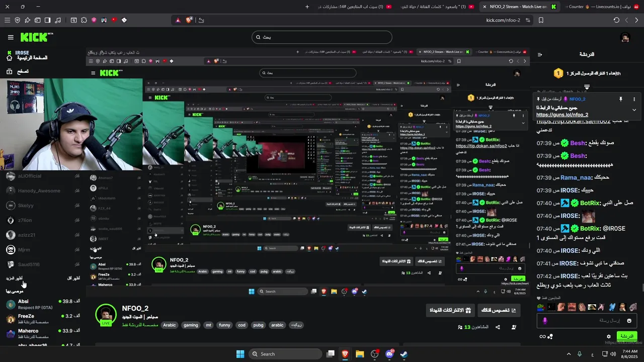Screen dimensions: 644x362
Task: Select the cod tag
Action: [242, 325]
